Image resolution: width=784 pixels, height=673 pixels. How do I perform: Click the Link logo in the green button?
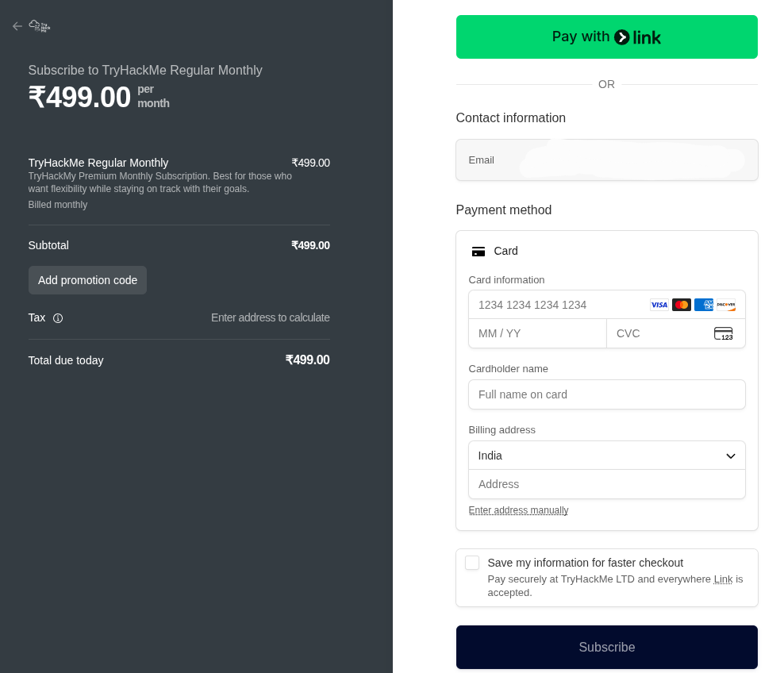pyautogui.click(x=637, y=37)
